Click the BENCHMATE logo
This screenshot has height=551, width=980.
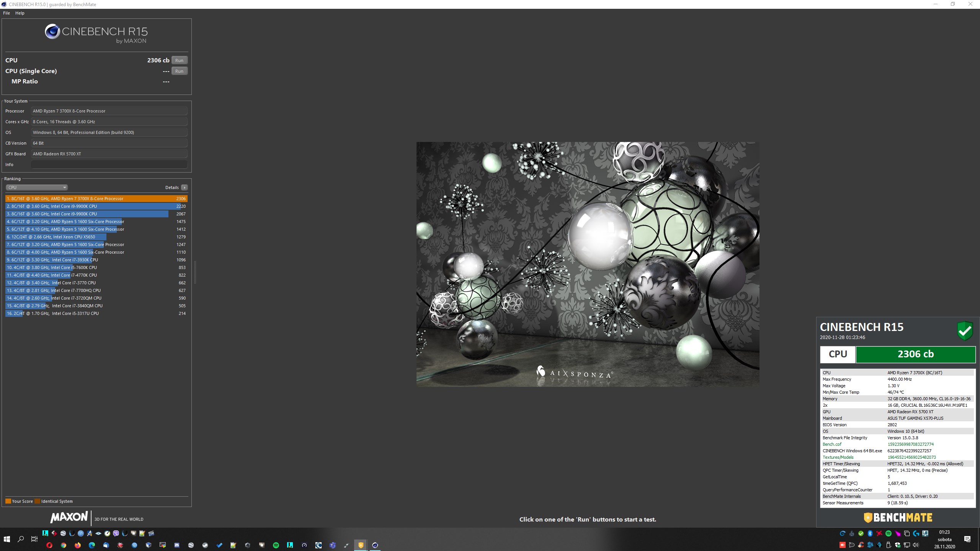click(898, 518)
